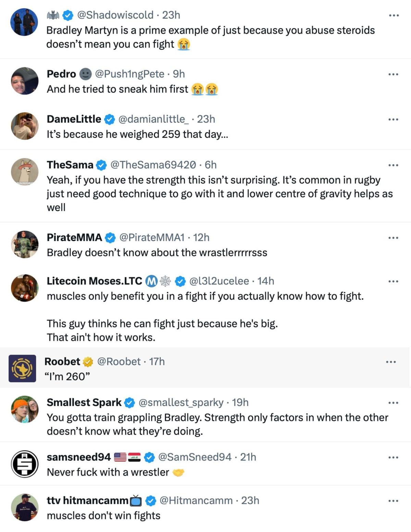
Task: Click PirateMMA's verified checkmark
Action: click(110, 237)
